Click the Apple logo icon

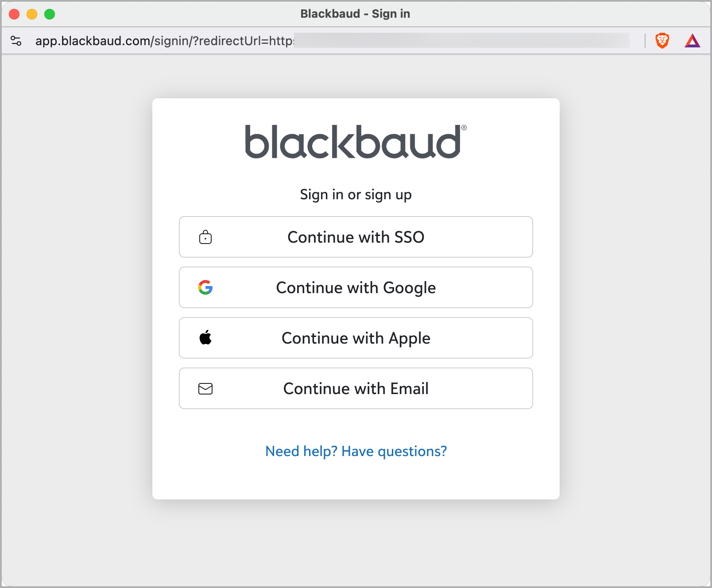(x=205, y=338)
